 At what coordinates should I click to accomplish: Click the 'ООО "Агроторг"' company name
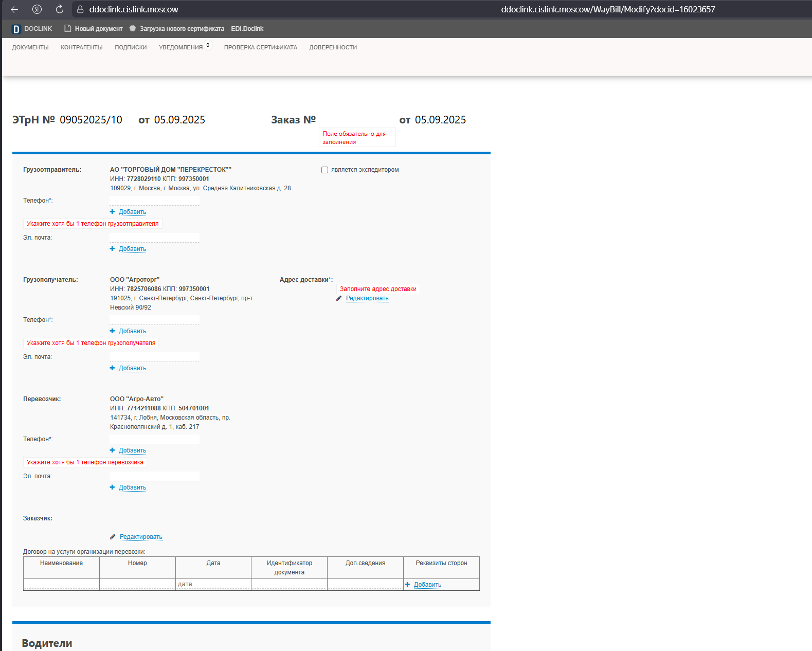coord(135,280)
